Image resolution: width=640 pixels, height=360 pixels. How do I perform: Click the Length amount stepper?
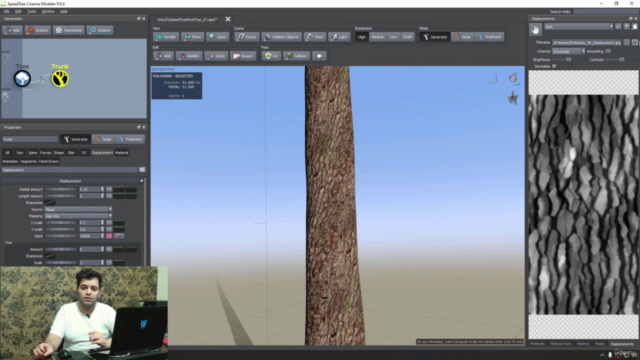tap(102, 196)
